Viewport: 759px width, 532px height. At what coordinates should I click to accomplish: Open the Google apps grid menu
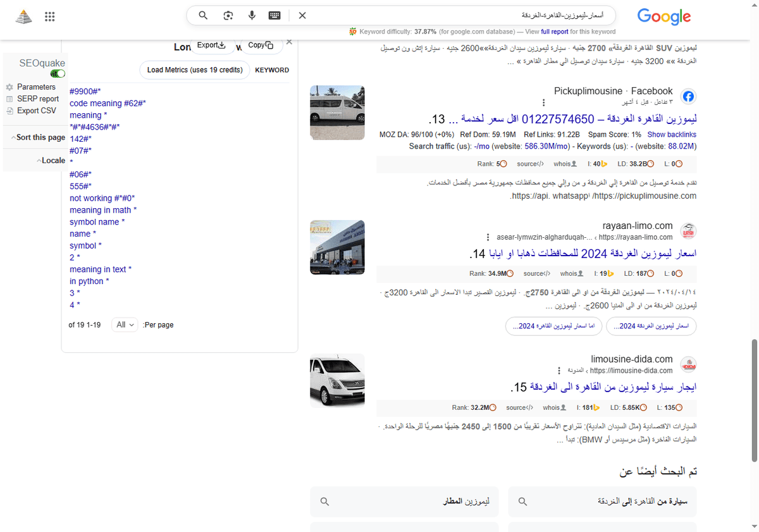click(x=50, y=17)
